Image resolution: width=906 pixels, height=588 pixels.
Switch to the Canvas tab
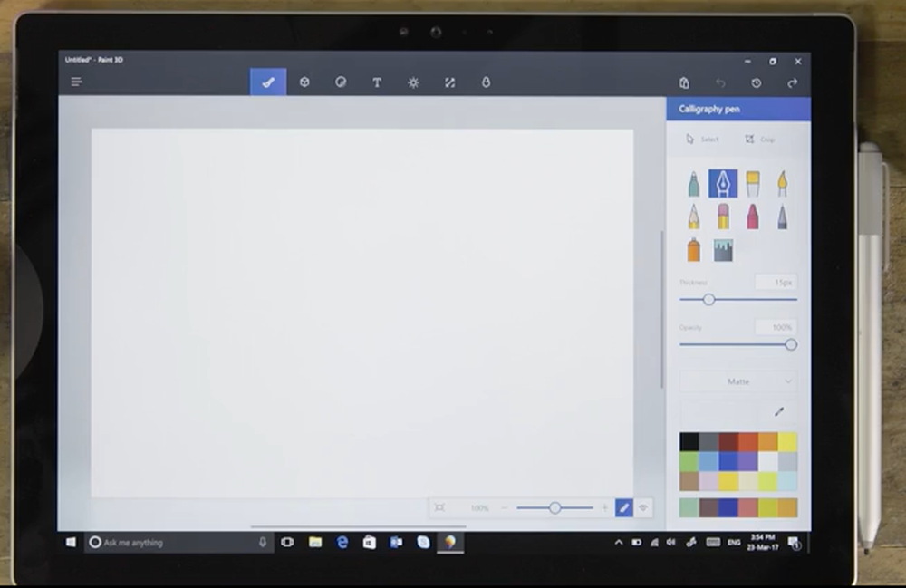(449, 82)
